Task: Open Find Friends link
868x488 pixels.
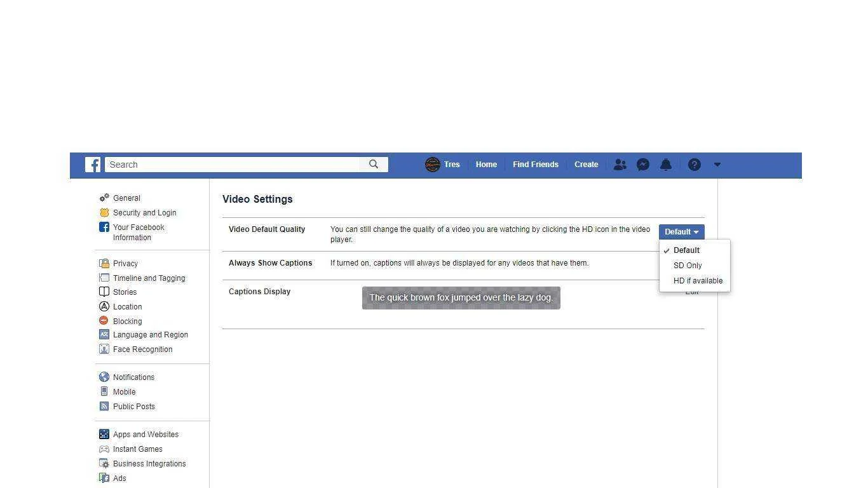Action: point(536,165)
